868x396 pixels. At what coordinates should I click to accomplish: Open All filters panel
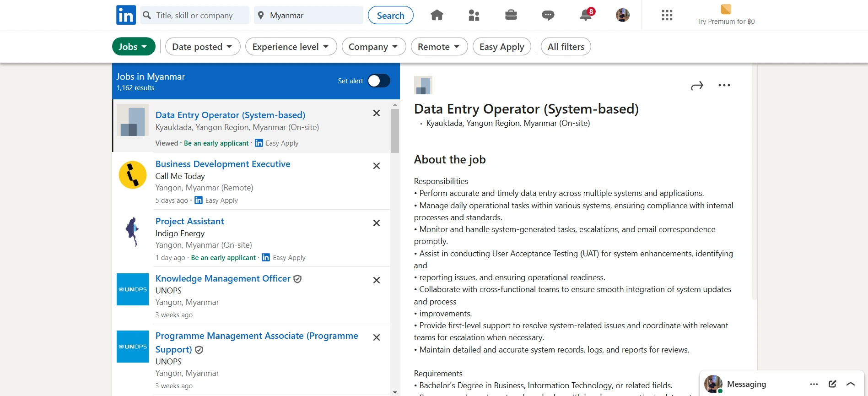click(566, 47)
